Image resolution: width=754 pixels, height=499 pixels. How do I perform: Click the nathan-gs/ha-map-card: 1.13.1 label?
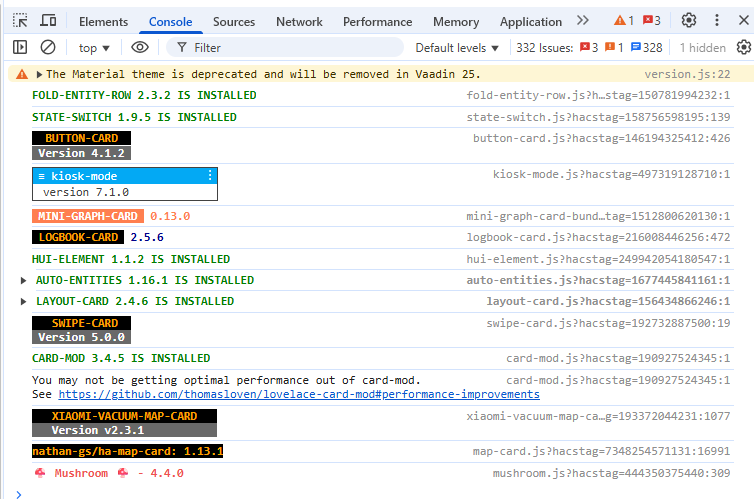point(127,451)
